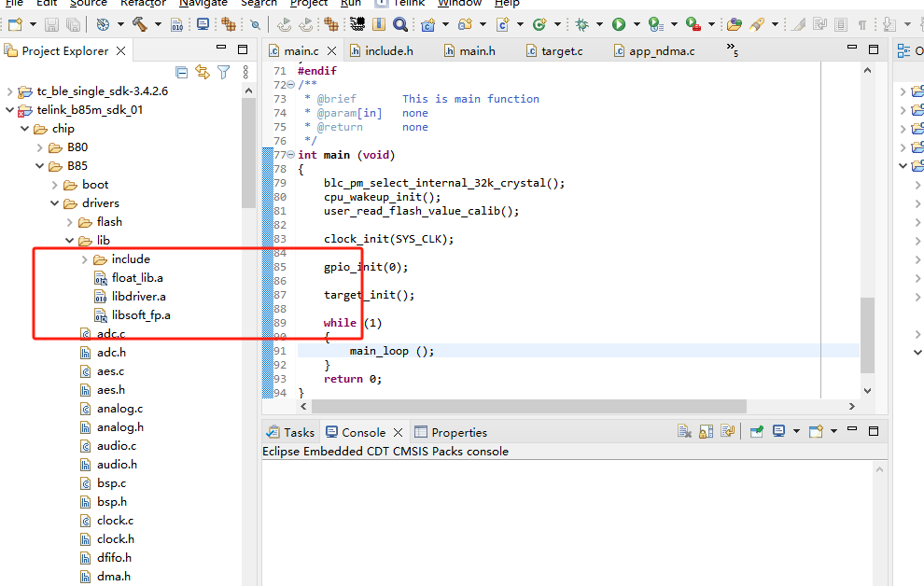Click the Save (floppy disk) icon
Viewport: 924px width, 586px height.
(x=52, y=24)
